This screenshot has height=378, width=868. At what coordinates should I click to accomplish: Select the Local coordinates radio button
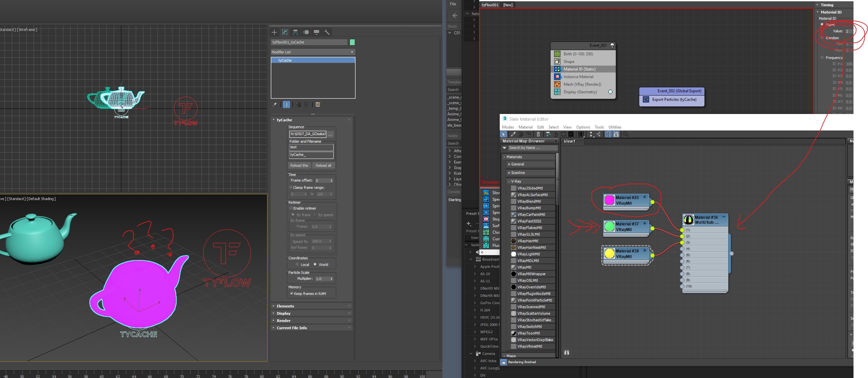pyautogui.click(x=297, y=264)
